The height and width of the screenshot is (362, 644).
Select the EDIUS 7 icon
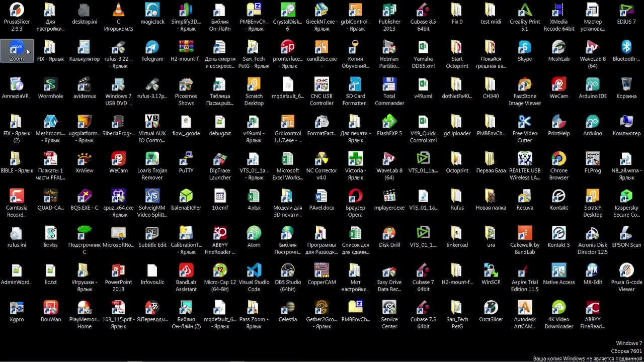point(626,10)
